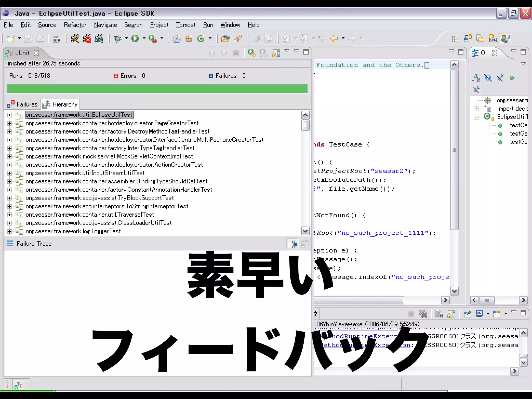Toggle Scroll Lock in Console toolbar
The height and width of the screenshot is (399, 532).
(451, 314)
